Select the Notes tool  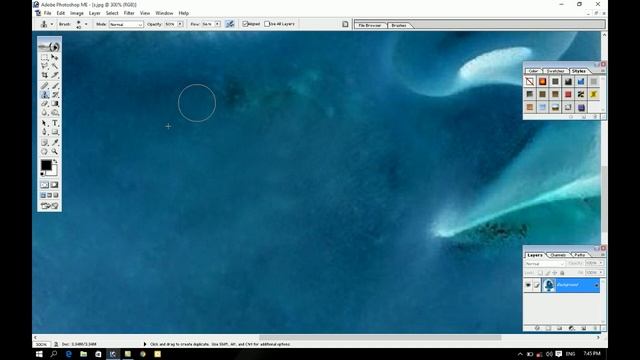coord(44,142)
